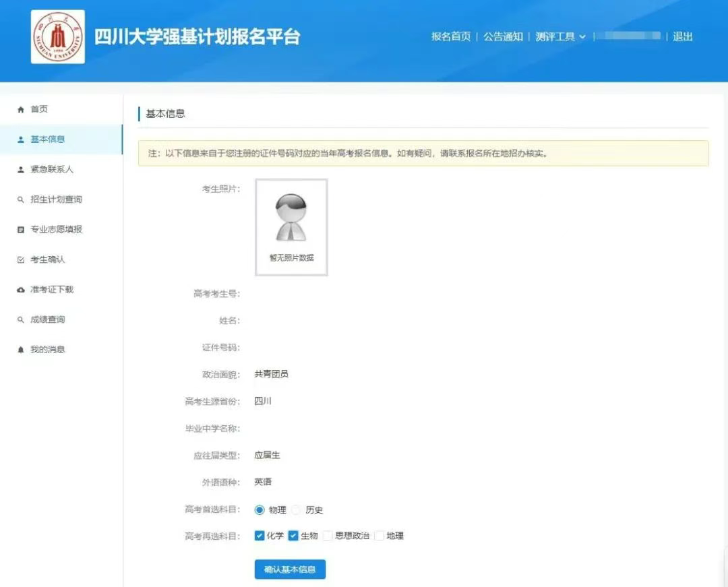Click the 基本信息 section heading
Image resolution: width=728 pixels, height=587 pixels.
tap(165, 114)
